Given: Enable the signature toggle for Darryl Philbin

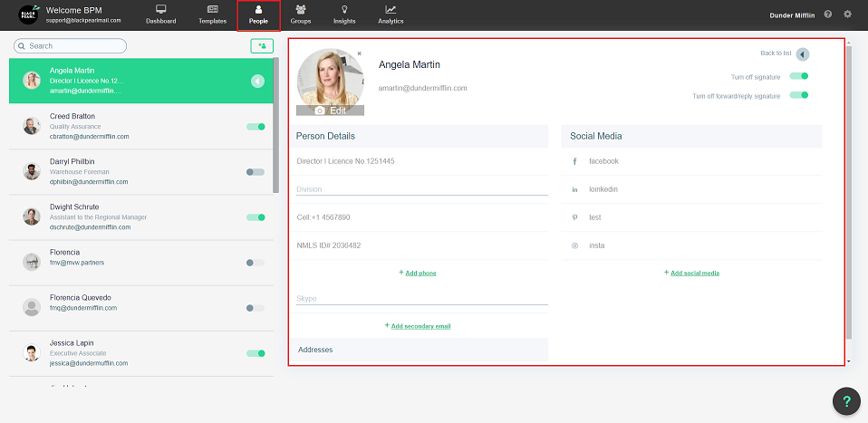Looking at the screenshot, I should pos(256,172).
